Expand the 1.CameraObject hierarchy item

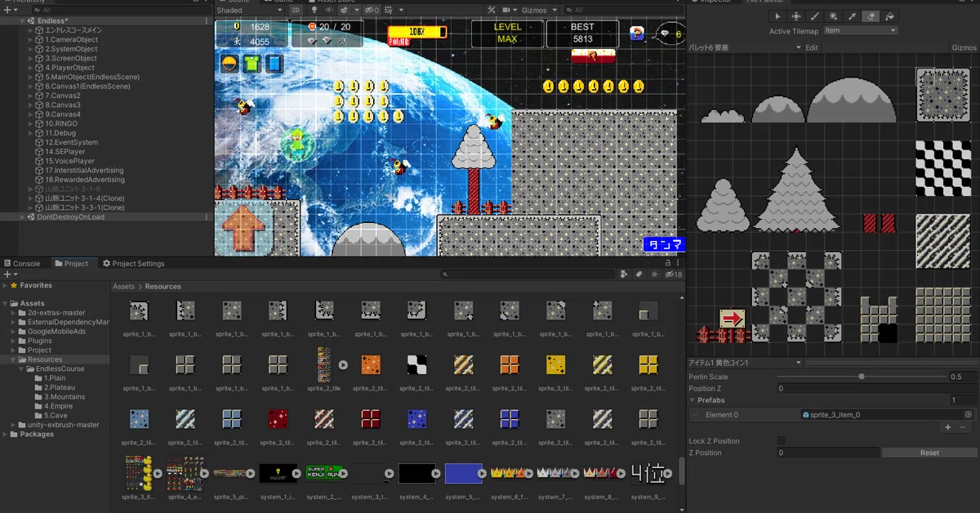pyautogui.click(x=30, y=39)
